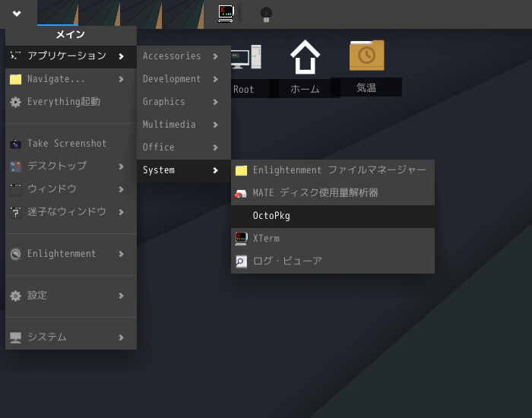Launch XTerm from the top shelf icon
Viewport: 532px width, 418px height.
coord(226,14)
